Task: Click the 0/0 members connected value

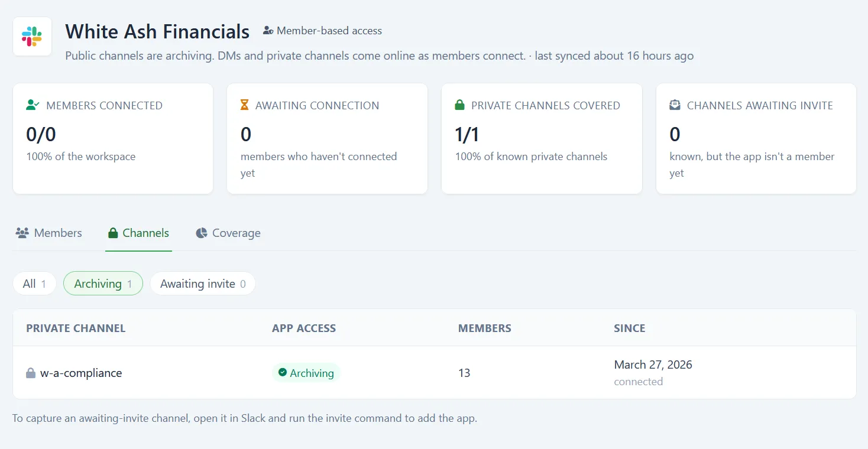Action: pyautogui.click(x=41, y=134)
